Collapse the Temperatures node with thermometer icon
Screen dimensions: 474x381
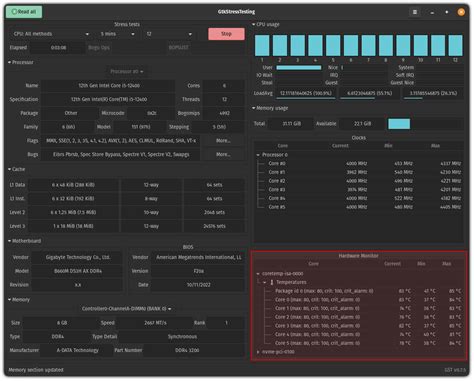click(265, 282)
